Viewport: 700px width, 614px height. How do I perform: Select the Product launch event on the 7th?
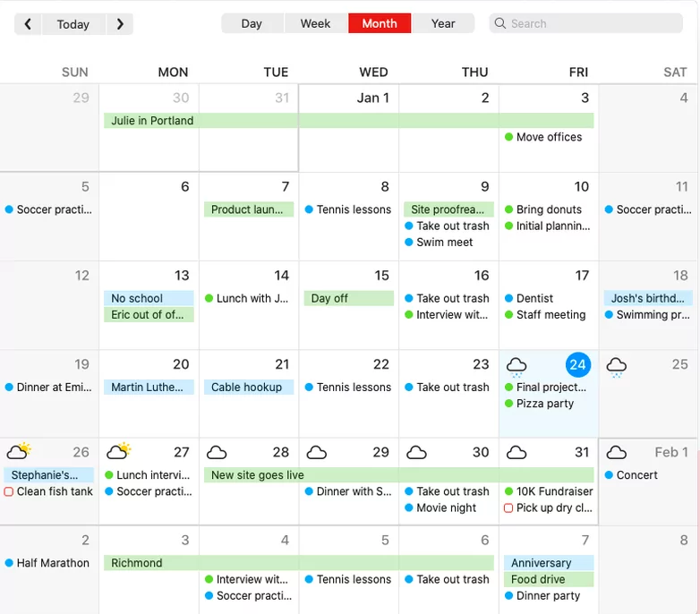pyautogui.click(x=249, y=209)
